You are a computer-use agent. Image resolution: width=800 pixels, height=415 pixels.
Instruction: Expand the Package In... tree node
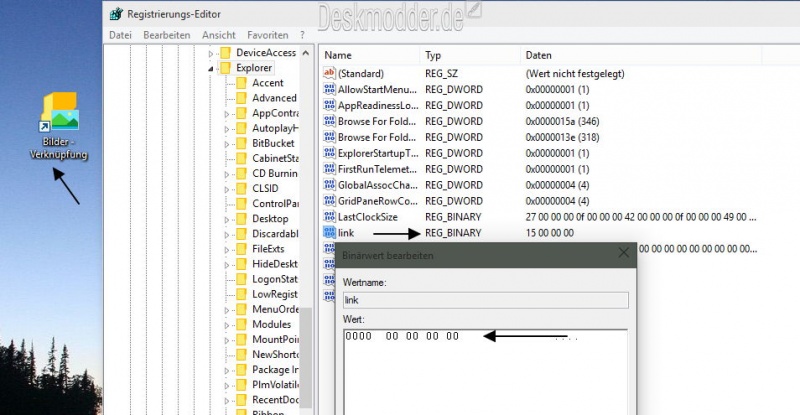click(x=227, y=370)
